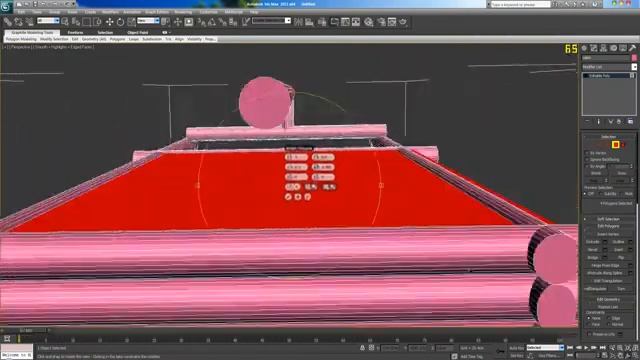640x360 pixels.
Task: Collapse the Edit Geometry rollout
Action: click(x=608, y=300)
